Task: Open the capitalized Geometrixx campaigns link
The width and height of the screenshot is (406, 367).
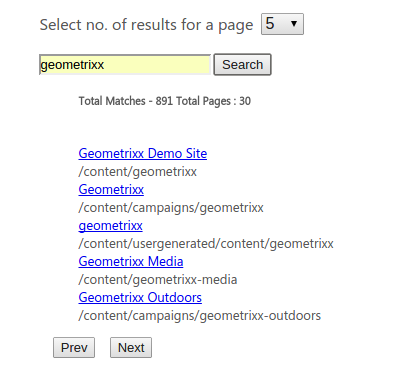Action: (111, 189)
